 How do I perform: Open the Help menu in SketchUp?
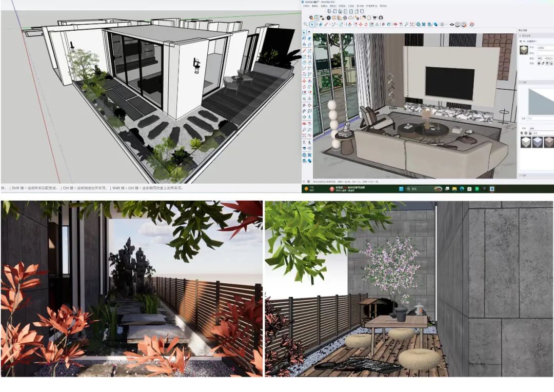point(383,6)
